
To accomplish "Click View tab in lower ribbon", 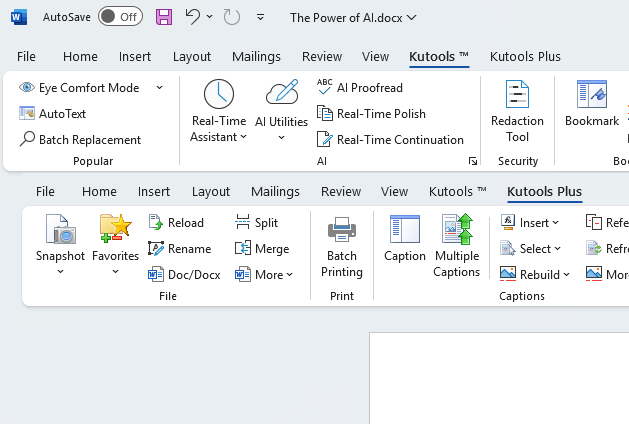I will [x=395, y=192].
